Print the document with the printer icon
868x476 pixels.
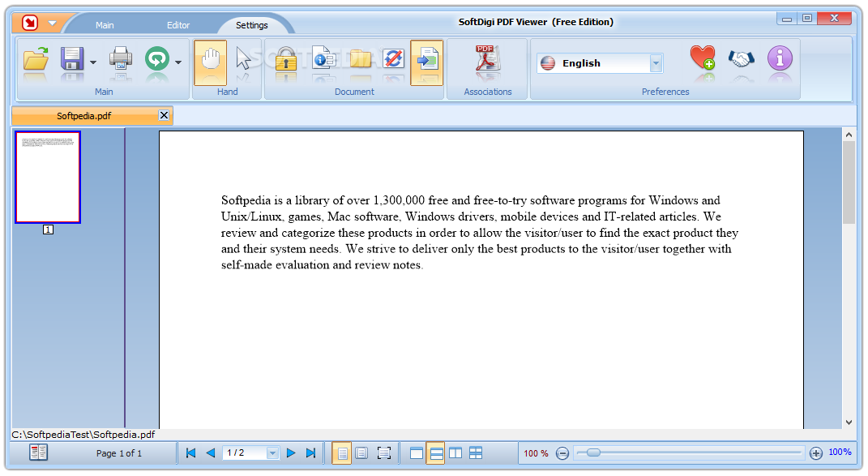(x=120, y=58)
